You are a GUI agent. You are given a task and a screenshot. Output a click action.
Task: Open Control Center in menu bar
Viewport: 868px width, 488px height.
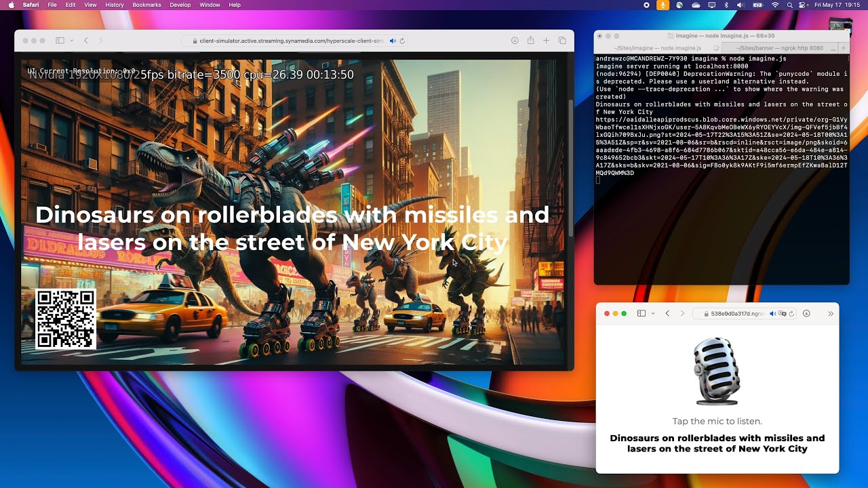803,5
